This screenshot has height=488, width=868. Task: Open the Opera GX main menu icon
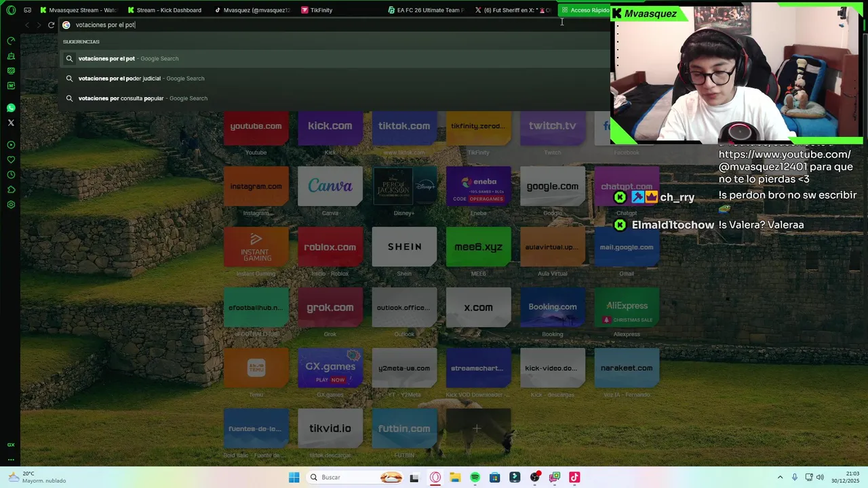(11, 10)
